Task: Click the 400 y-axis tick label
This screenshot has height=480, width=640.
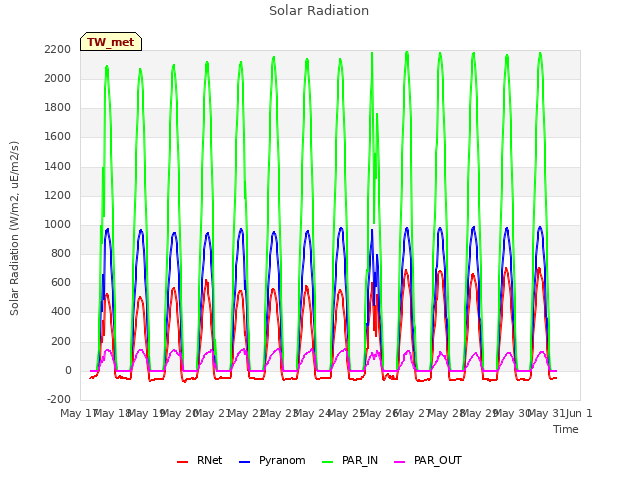Action: point(61,312)
